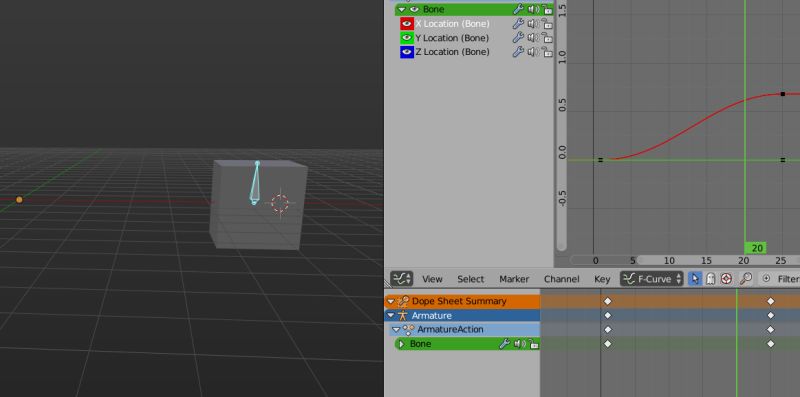Viewport: 800px width, 397px height.
Task: Select first keyframe diamond on Dope Sheet Summary row
Action: [607, 301]
